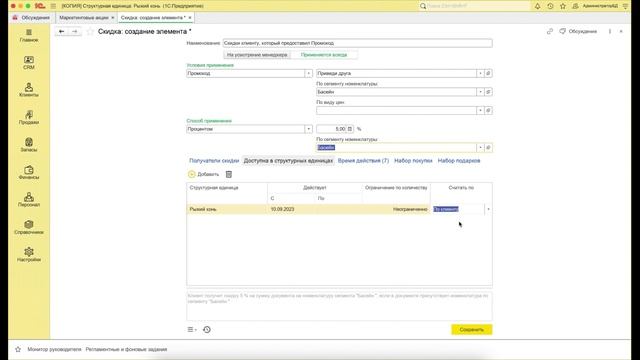
Task: Open the Клиенты section in sidebar
Action: (x=29, y=90)
